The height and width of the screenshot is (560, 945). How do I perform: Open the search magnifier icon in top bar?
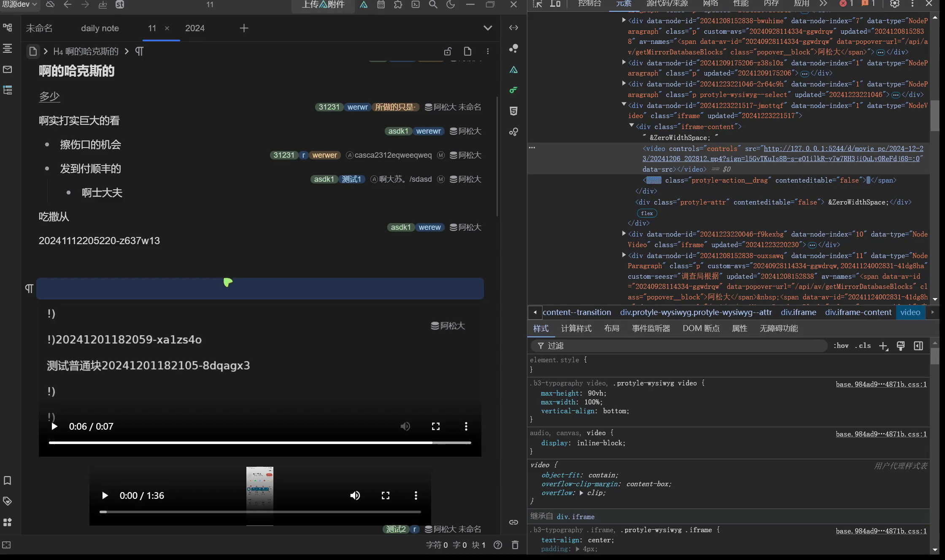pos(433,5)
